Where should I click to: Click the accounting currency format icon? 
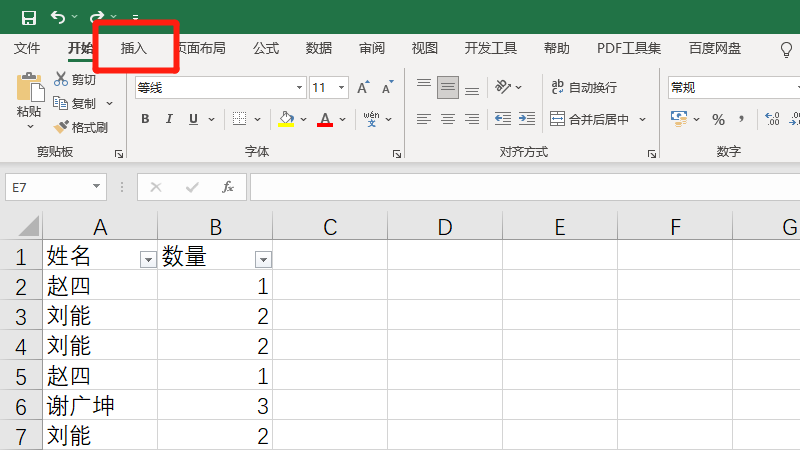point(679,119)
